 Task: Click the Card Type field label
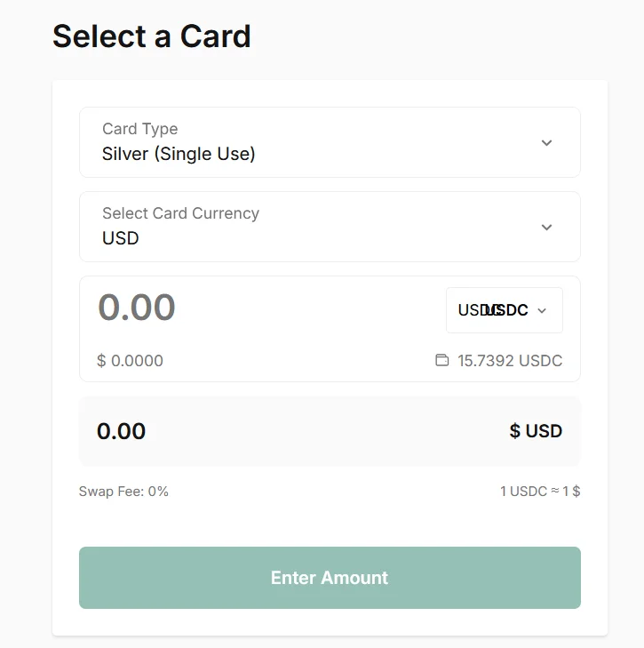(x=139, y=129)
